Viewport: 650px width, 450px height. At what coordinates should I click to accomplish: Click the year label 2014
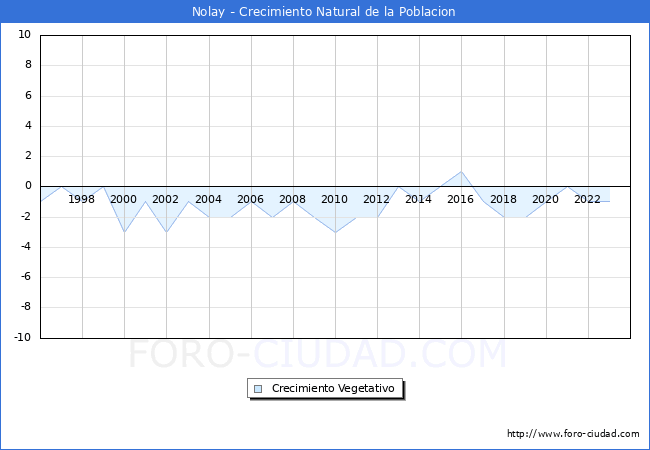click(418, 199)
